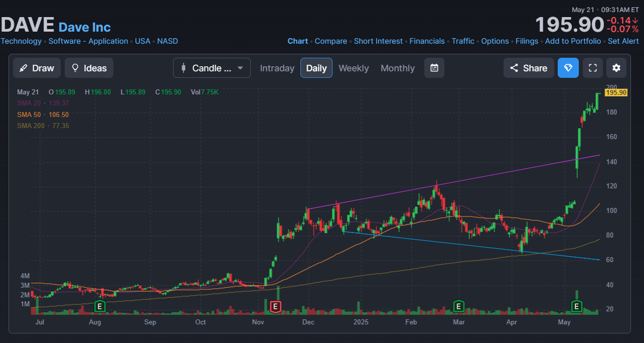
Task: Click the red November earnings E marker
Action: pyautogui.click(x=275, y=306)
